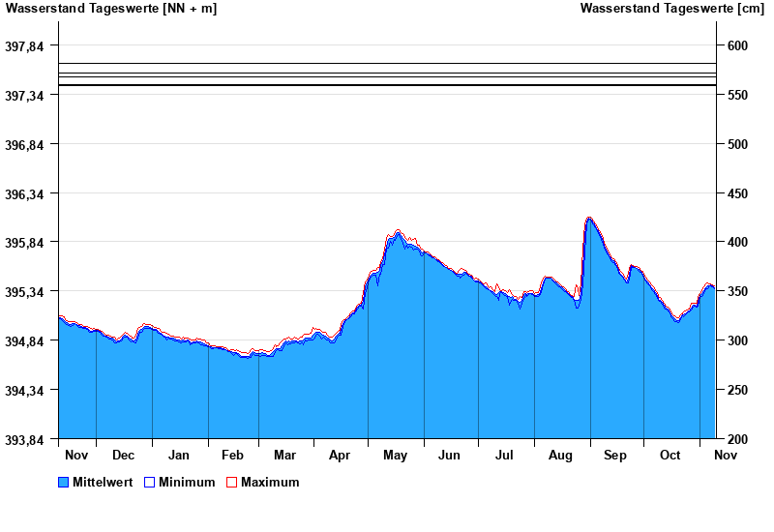Screen dimensions: 774x532
Task: Select the Minimum legend label
Action: pyautogui.click(x=187, y=483)
